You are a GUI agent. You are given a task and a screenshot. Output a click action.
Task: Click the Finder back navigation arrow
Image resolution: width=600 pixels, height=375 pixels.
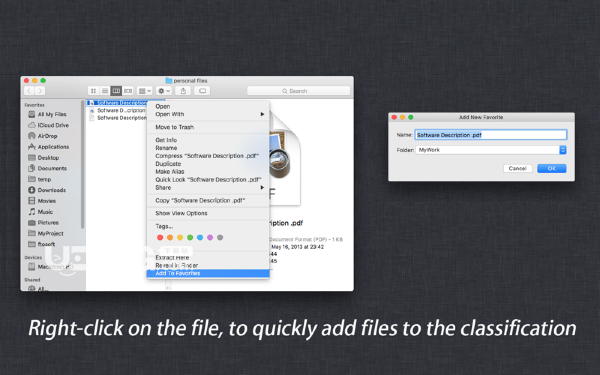29,91
